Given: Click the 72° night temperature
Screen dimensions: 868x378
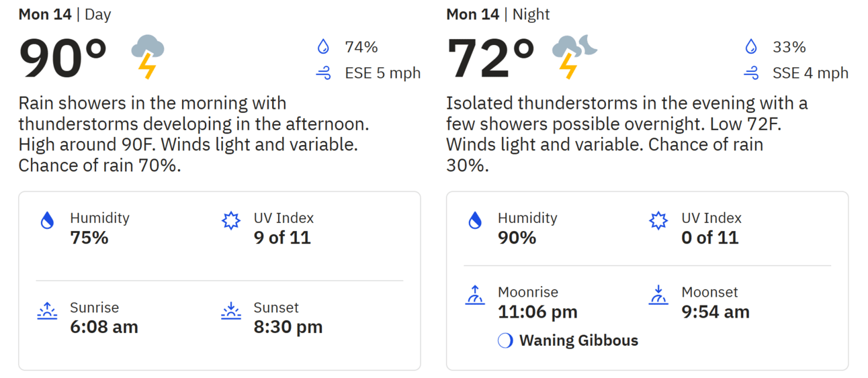Looking at the screenshot, I should 491,59.
